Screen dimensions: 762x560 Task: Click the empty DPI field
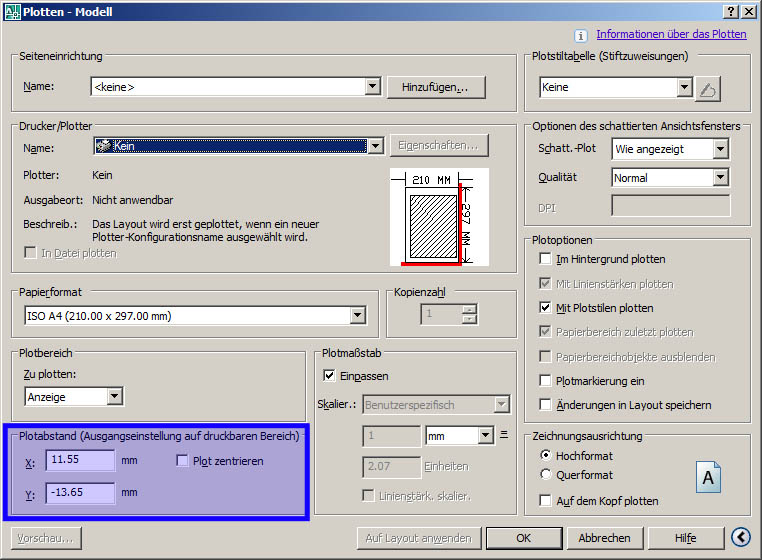click(671, 206)
